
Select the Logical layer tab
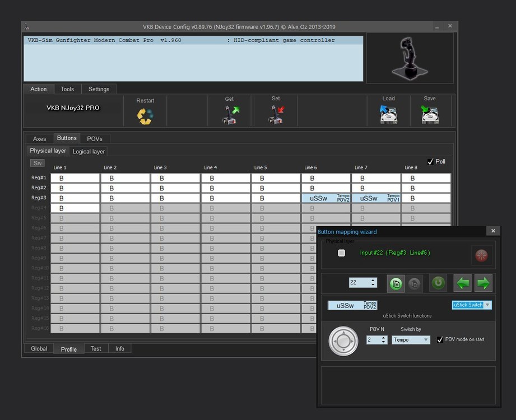[89, 152]
